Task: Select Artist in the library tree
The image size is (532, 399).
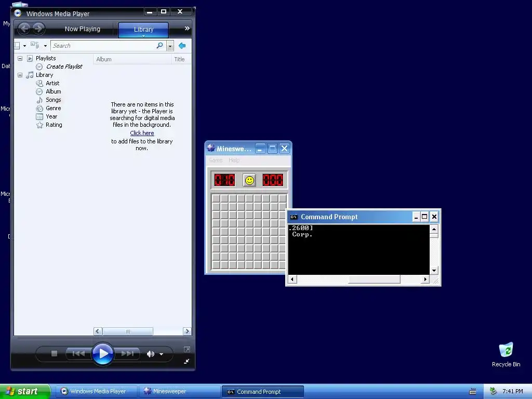Action: point(52,83)
